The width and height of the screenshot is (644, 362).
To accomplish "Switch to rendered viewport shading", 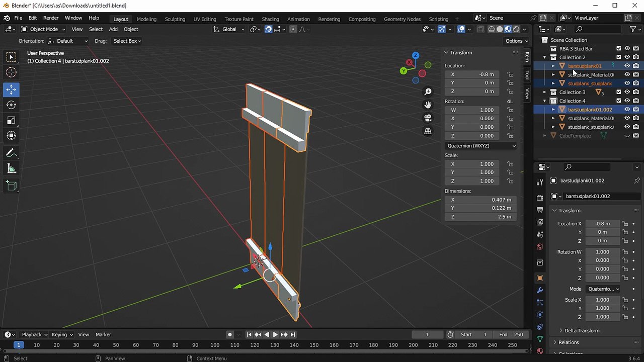I will 516,29.
